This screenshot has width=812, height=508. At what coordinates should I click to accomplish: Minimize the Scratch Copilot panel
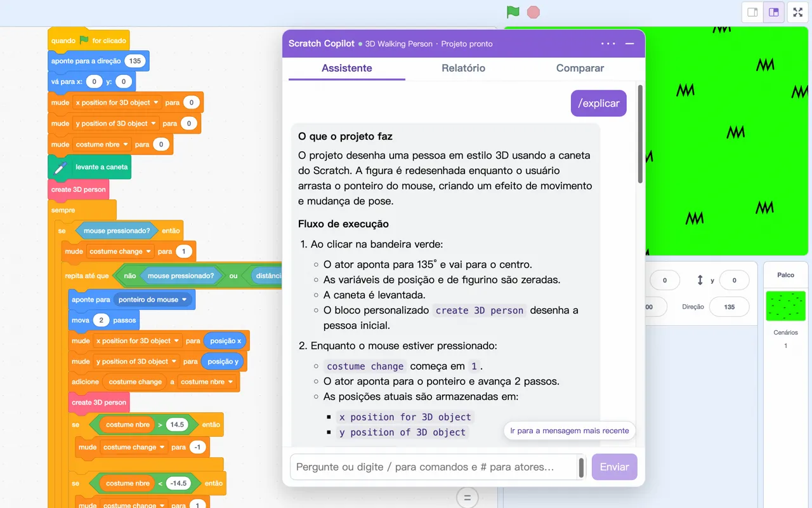tap(630, 44)
